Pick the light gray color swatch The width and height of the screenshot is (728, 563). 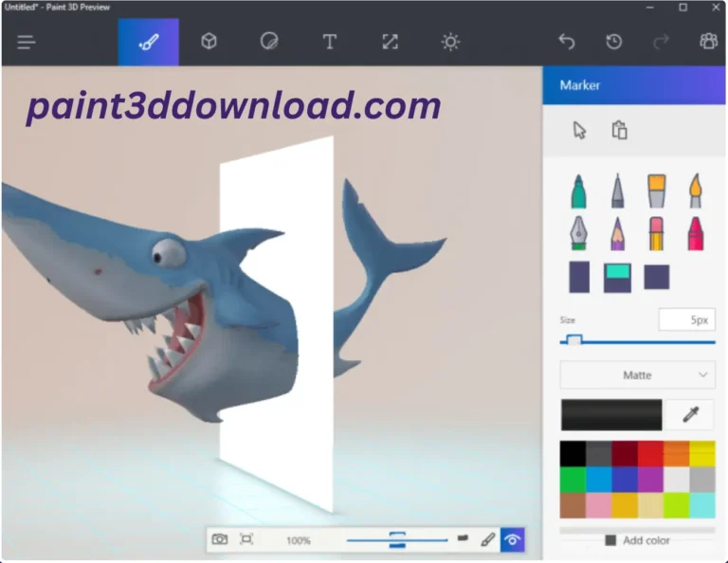tap(702, 480)
